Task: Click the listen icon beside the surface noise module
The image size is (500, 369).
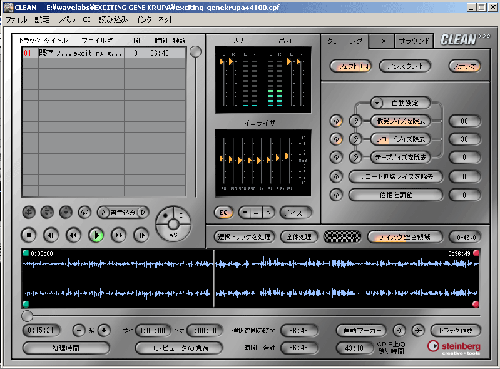Action: pyautogui.click(x=356, y=157)
